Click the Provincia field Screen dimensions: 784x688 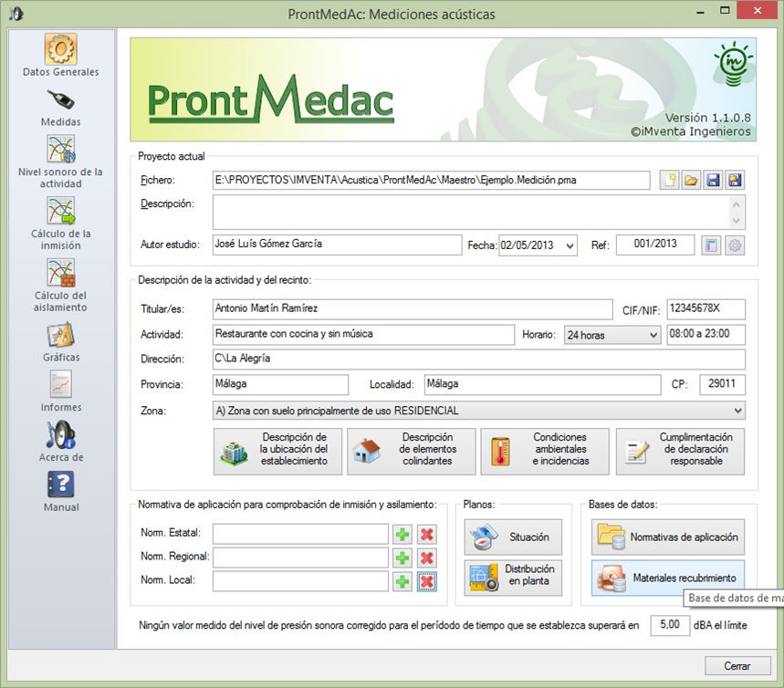coord(280,385)
